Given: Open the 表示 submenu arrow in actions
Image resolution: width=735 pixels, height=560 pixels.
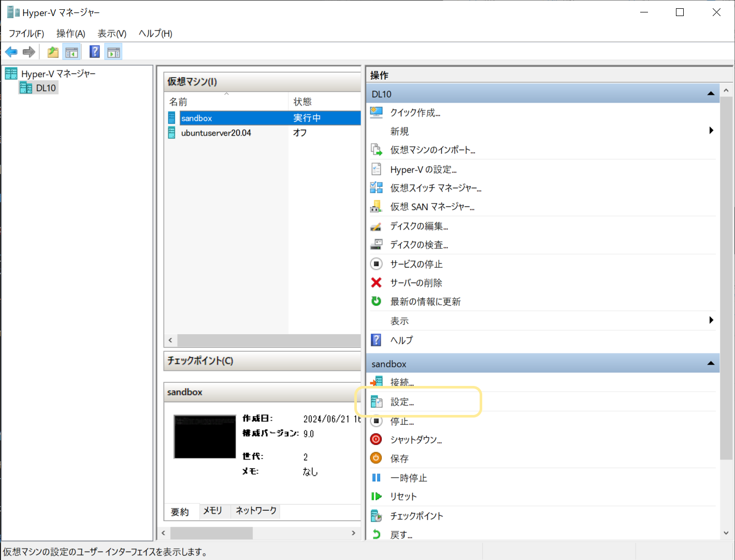Looking at the screenshot, I should pyautogui.click(x=711, y=320).
